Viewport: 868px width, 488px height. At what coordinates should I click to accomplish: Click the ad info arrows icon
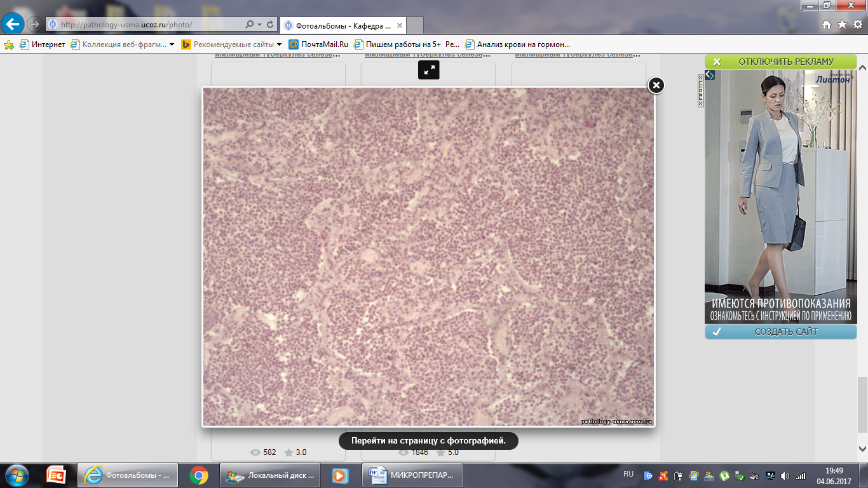point(710,75)
